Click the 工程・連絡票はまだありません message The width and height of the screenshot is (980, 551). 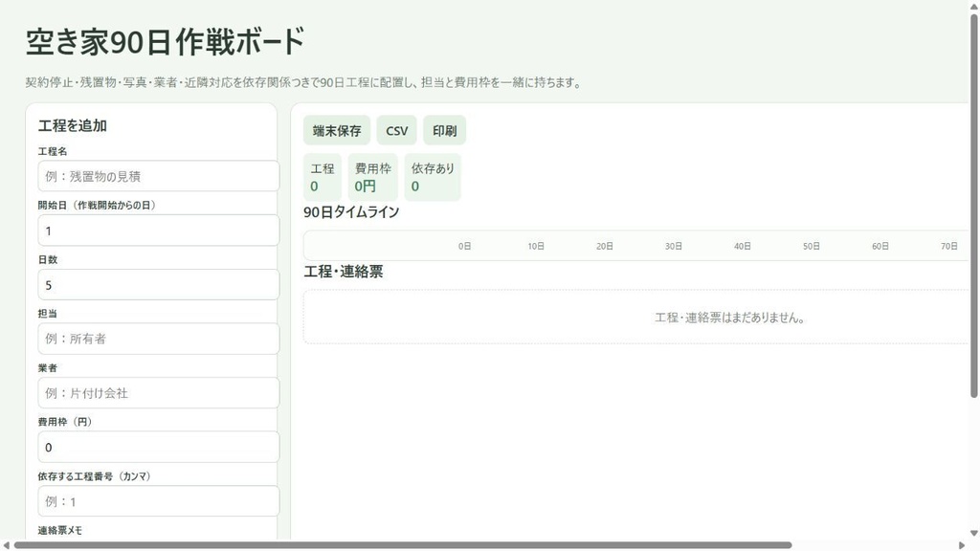point(729,318)
